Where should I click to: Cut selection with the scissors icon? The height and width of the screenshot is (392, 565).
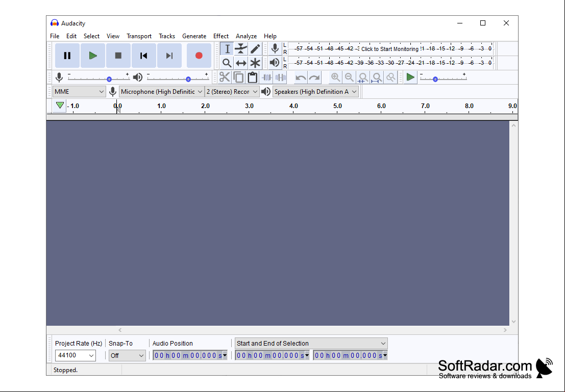pyautogui.click(x=225, y=77)
